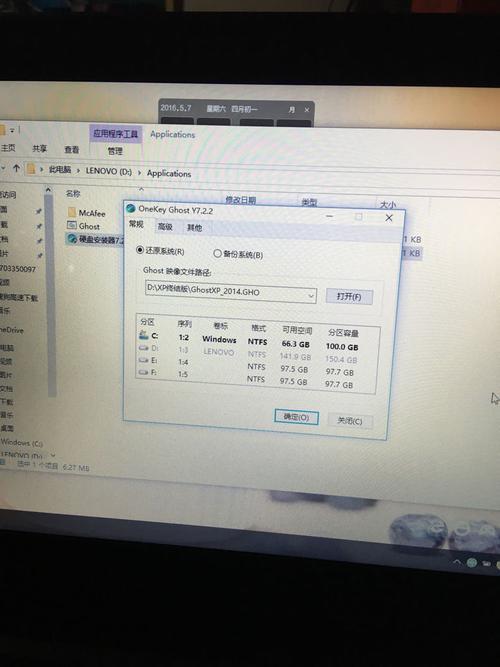This screenshot has height=667, width=500.
Task: Close the OneKey Ghost dialog window
Action: click(x=389, y=218)
